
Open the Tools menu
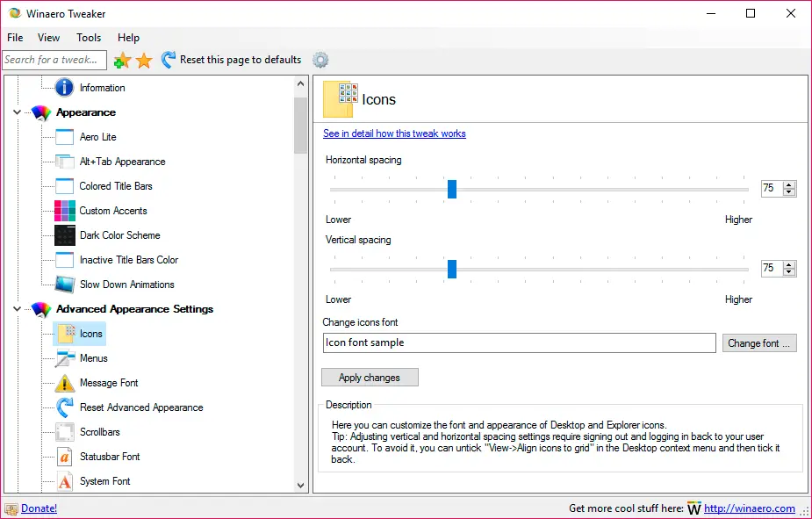pyautogui.click(x=89, y=37)
